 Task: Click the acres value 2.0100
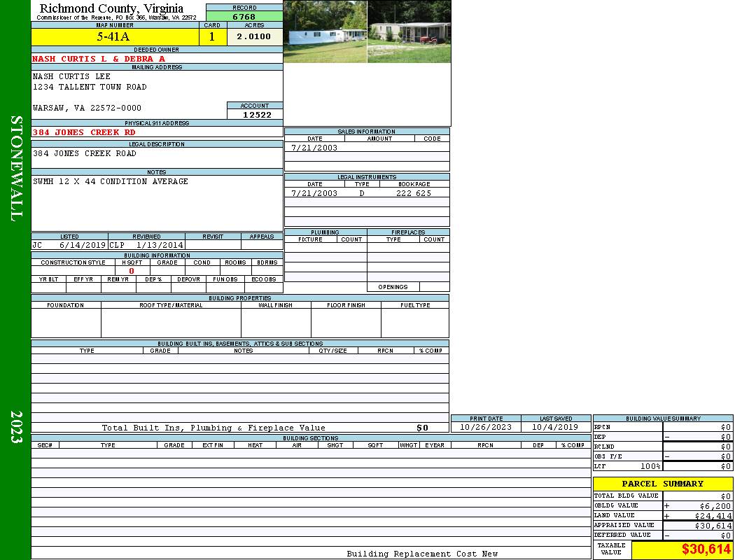tap(253, 37)
